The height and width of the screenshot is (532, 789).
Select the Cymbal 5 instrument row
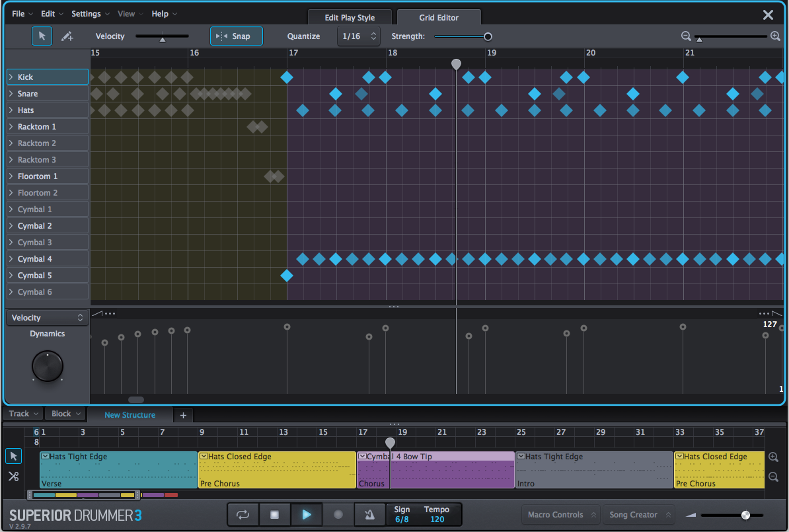click(x=48, y=276)
